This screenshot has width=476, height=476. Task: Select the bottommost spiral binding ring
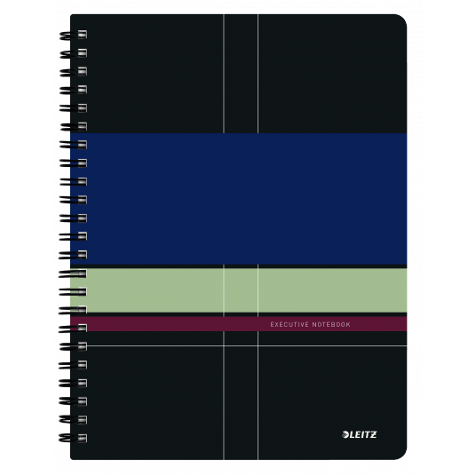tap(73, 438)
